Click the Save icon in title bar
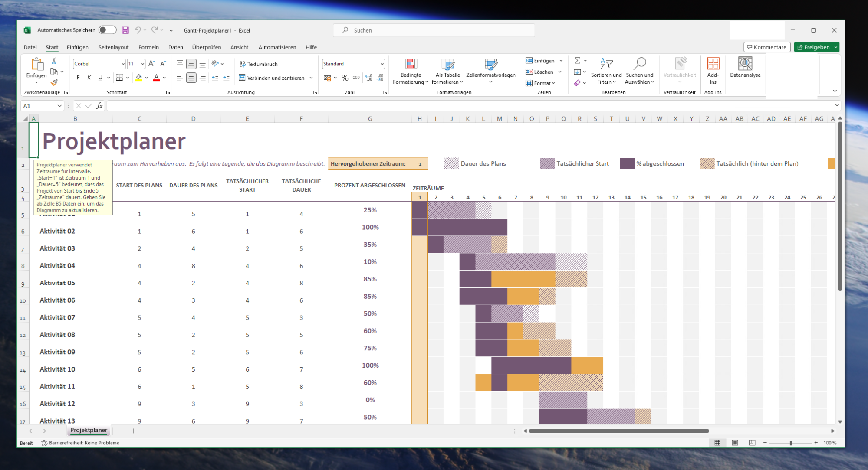 (125, 30)
